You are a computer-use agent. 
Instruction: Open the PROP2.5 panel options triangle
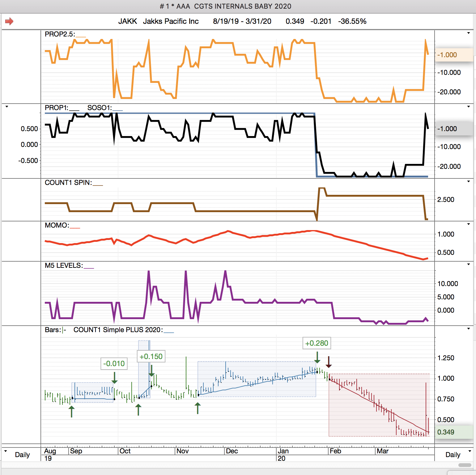469,33
